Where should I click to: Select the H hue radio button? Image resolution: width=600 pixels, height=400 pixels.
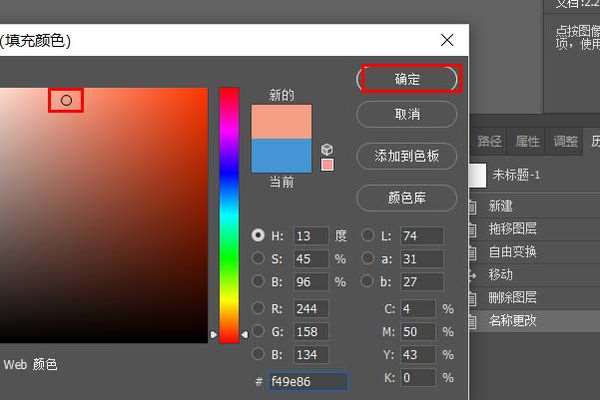point(258,235)
